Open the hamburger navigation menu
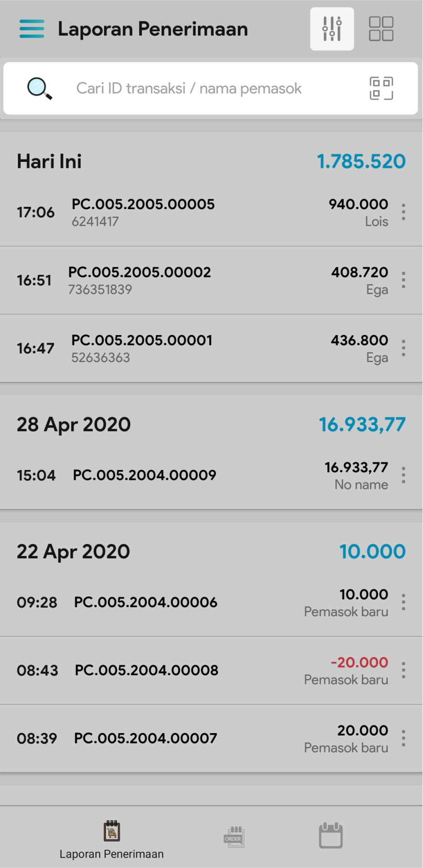The image size is (423, 868). [32, 29]
